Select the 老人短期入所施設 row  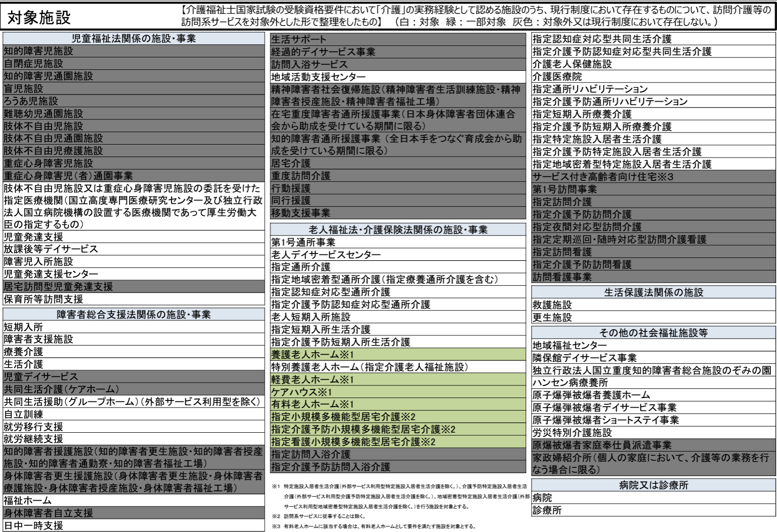point(398,317)
